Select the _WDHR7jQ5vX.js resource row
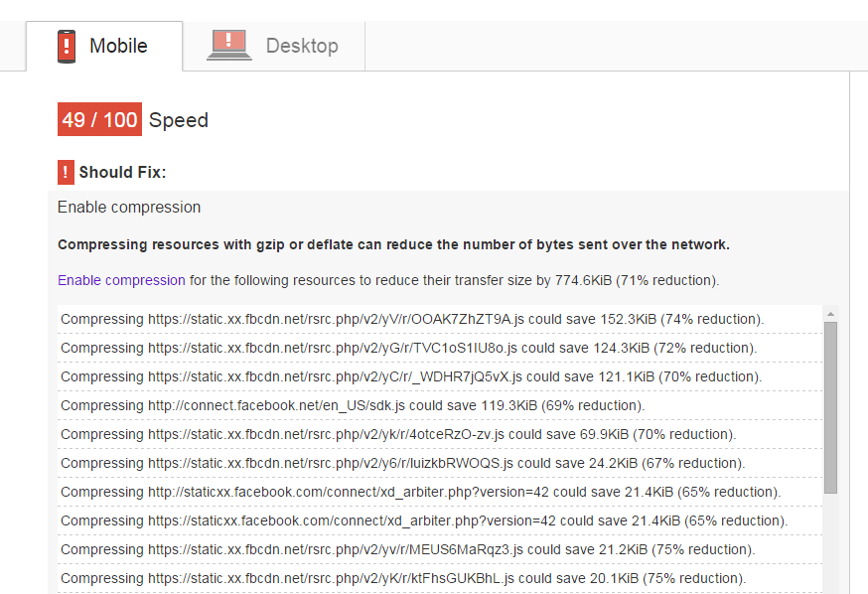Image resolution: width=868 pixels, height=594 pixels. (x=411, y=376)
